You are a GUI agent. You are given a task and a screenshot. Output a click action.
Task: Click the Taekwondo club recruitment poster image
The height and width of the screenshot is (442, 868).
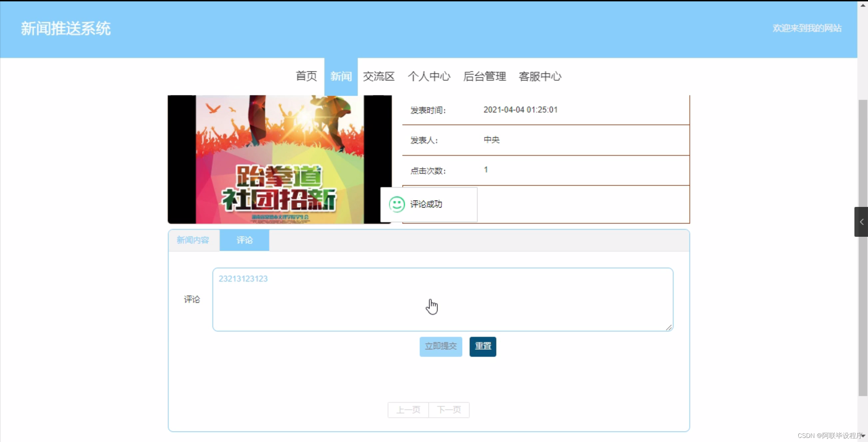pos(280,159)
